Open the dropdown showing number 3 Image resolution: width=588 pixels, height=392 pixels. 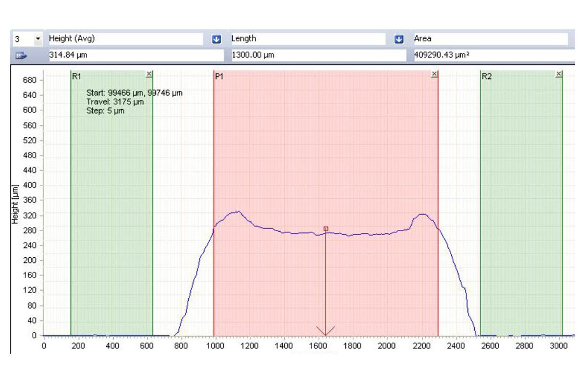point(38,39)
